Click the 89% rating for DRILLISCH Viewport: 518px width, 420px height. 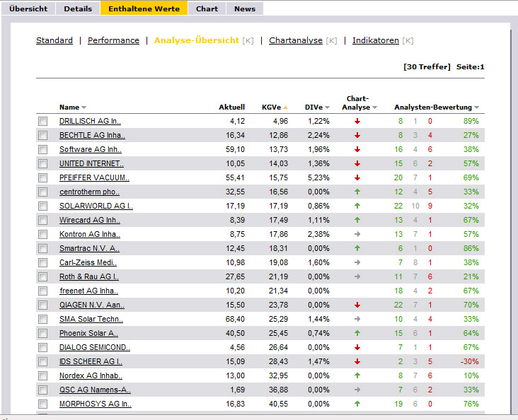(471, 121)
